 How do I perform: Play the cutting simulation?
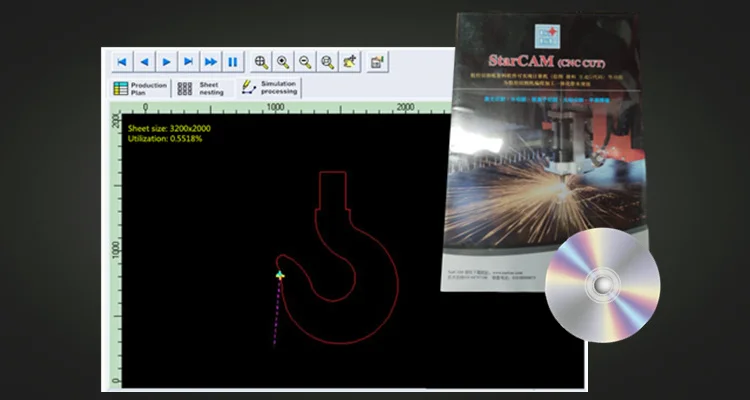click(x=166, y=62)
